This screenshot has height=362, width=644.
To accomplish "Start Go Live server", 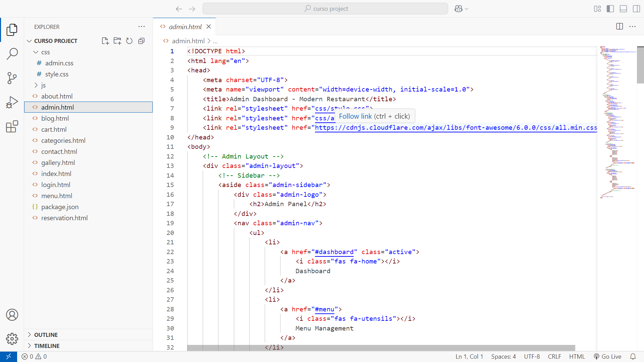I will (607, 357).
